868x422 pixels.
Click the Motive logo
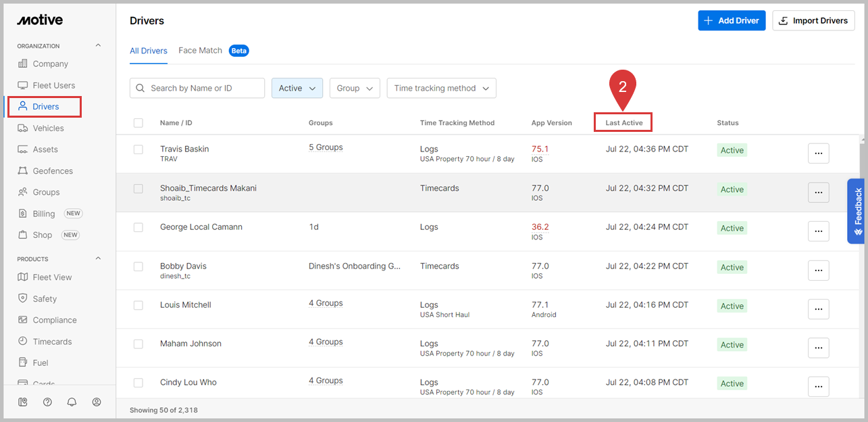[40, 20]
